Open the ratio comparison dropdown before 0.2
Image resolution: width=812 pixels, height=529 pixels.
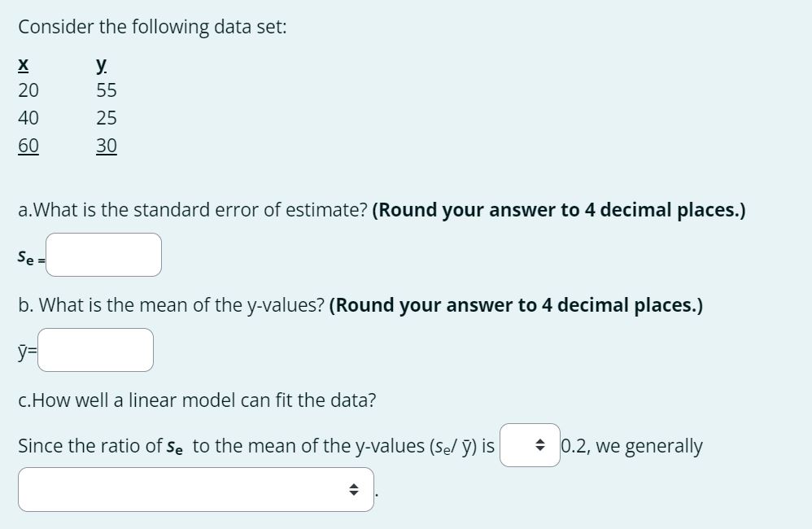[529, 445]
